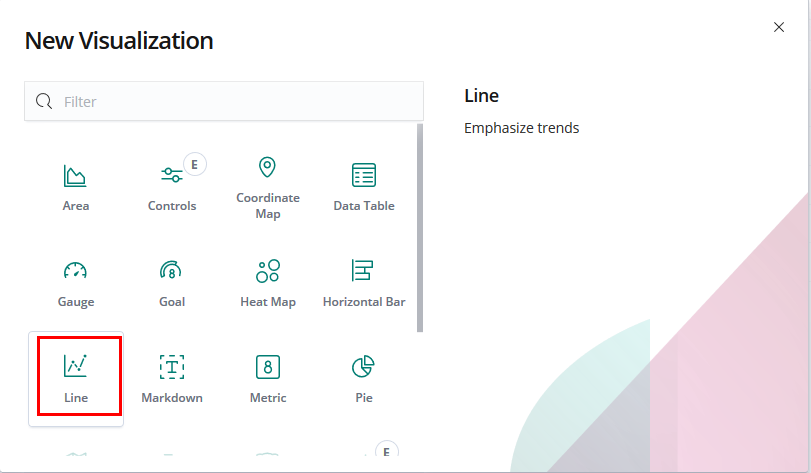The width and height of the screenshot is (811, 473).
Task: Select the Area chart visualization icon
Action: tap(75, 176)
